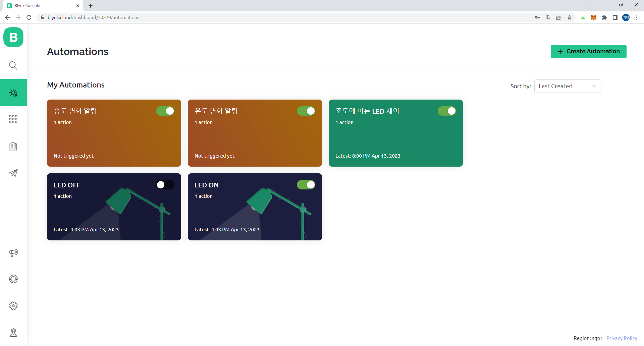Disable the 습도 변화 알림 automation toggle
This screenshot has width=644, height=346.
tap(165, 111)
